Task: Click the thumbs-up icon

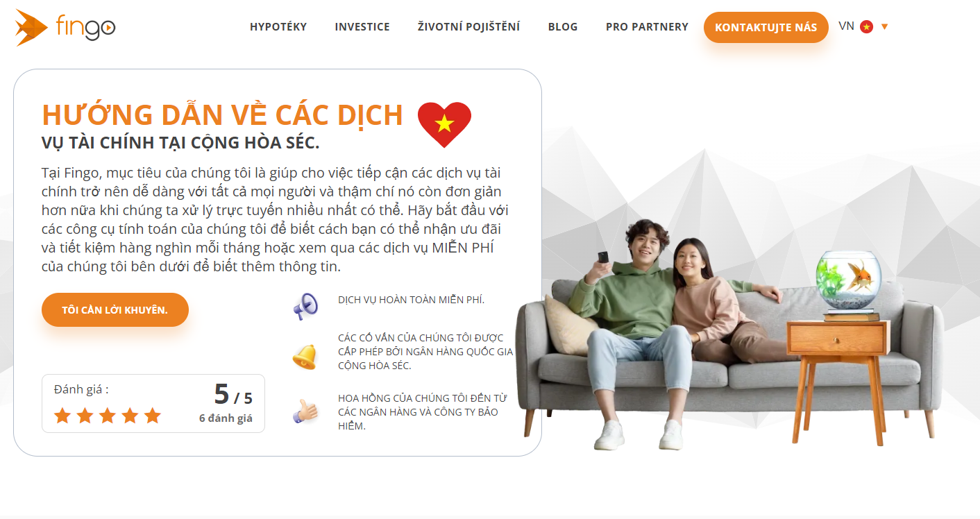Action: pyautogui.click(x=305, y=411)
